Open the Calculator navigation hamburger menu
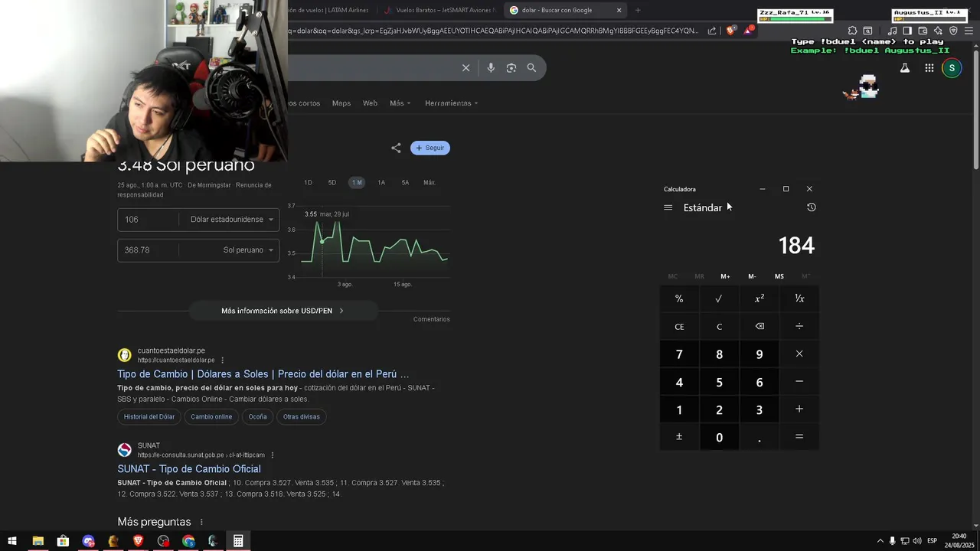This screenshot has height=551, width=980. (668, 207)
